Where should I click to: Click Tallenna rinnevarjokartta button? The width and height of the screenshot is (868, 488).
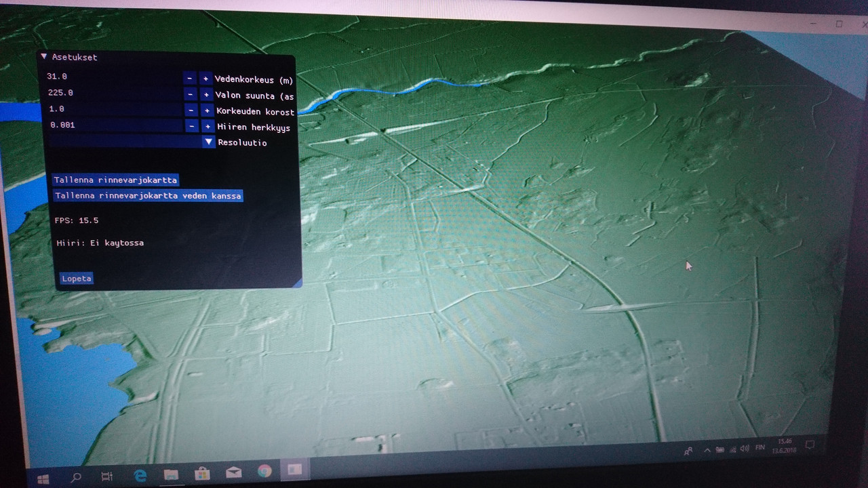coord(115,180)
